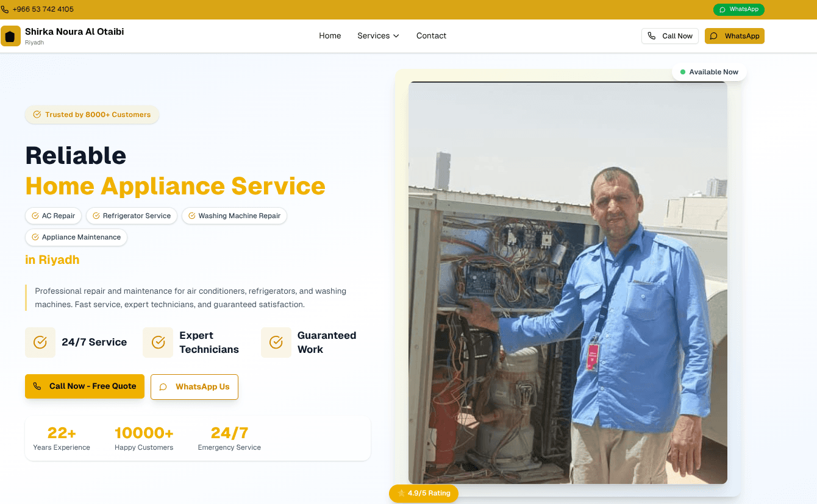Select the AC Repair service chip
The height and width of the screenshot is (504, 817).
[53, 216]
